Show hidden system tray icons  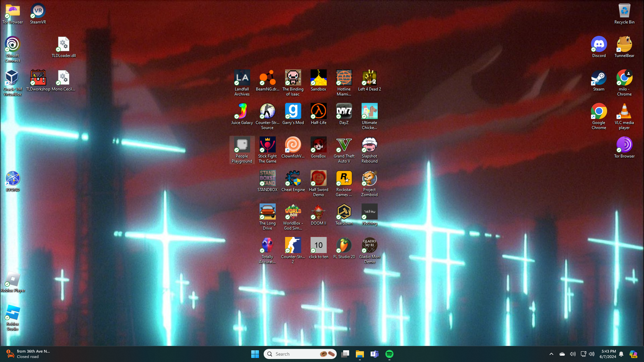tap(551, 354)
